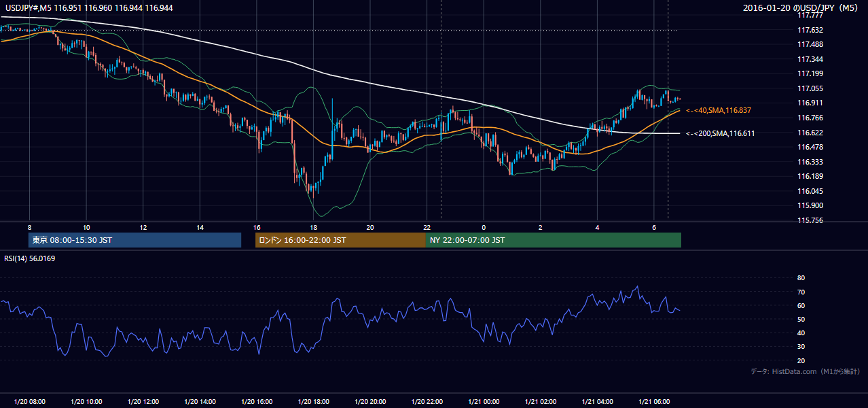Click the 1/20 14:00 time label
Viewport: 868px width, 408px height.
[200, 402]
